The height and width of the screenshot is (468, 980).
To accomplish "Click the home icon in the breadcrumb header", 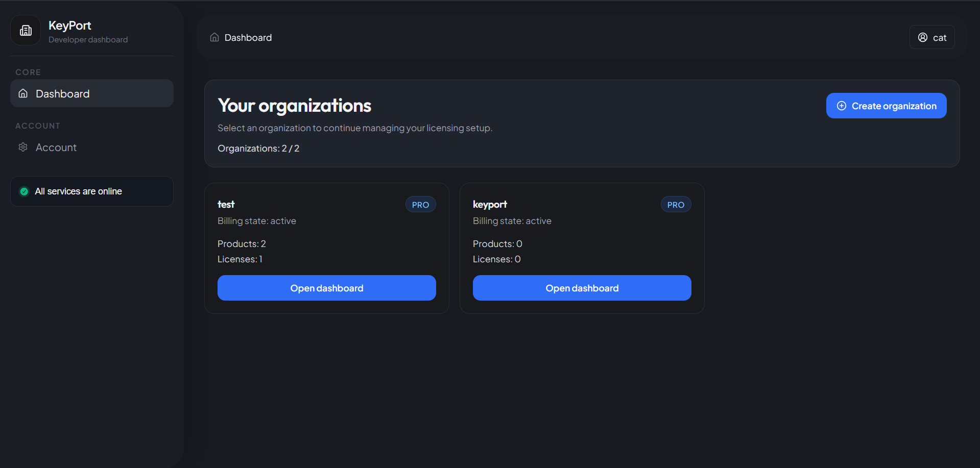I will (x=214, y=37).
